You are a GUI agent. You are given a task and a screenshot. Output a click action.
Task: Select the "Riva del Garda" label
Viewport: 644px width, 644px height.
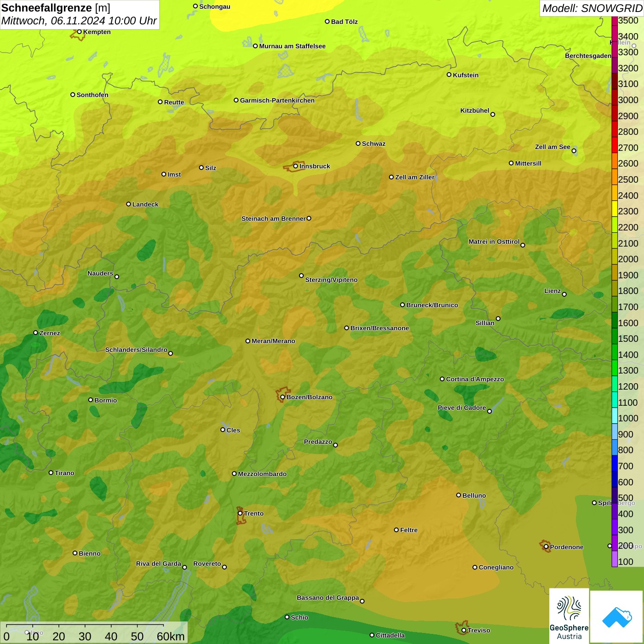click(x=159, y=563)
